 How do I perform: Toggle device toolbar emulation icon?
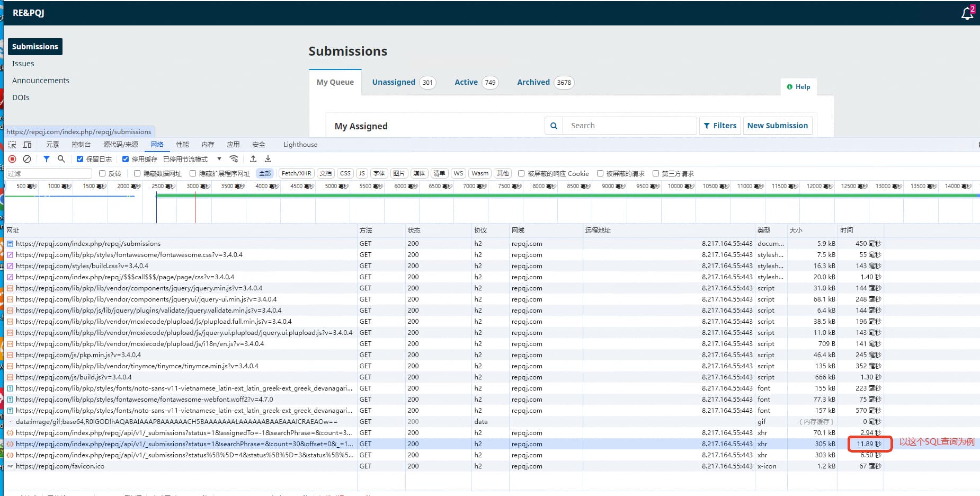point(28,145)
